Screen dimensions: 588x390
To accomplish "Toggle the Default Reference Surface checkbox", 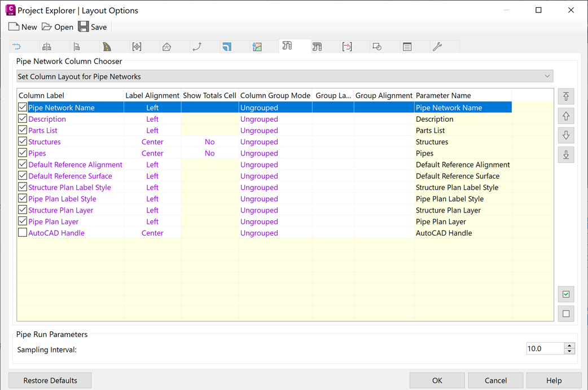I will [23, 176].
